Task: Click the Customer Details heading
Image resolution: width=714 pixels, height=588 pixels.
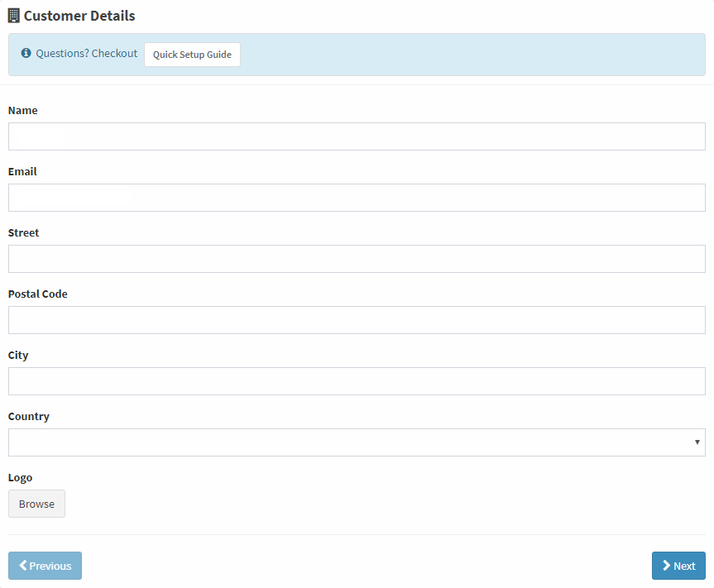Action: [79, 16]
